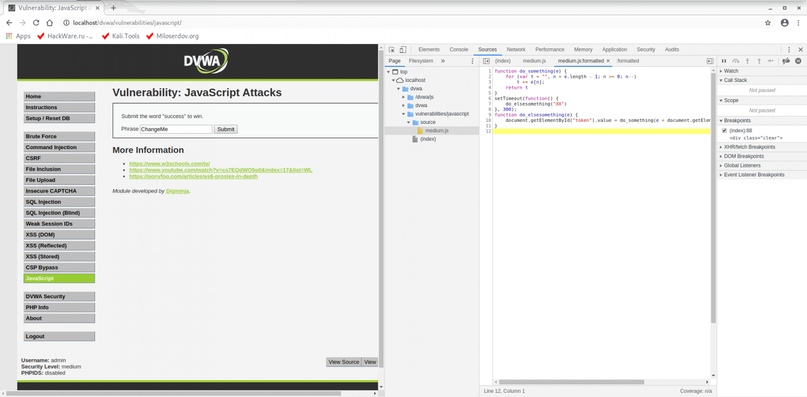Open navigator three-dot options menu
The width and height of the screenshot is (807, 397).
[x=472, y=61]
